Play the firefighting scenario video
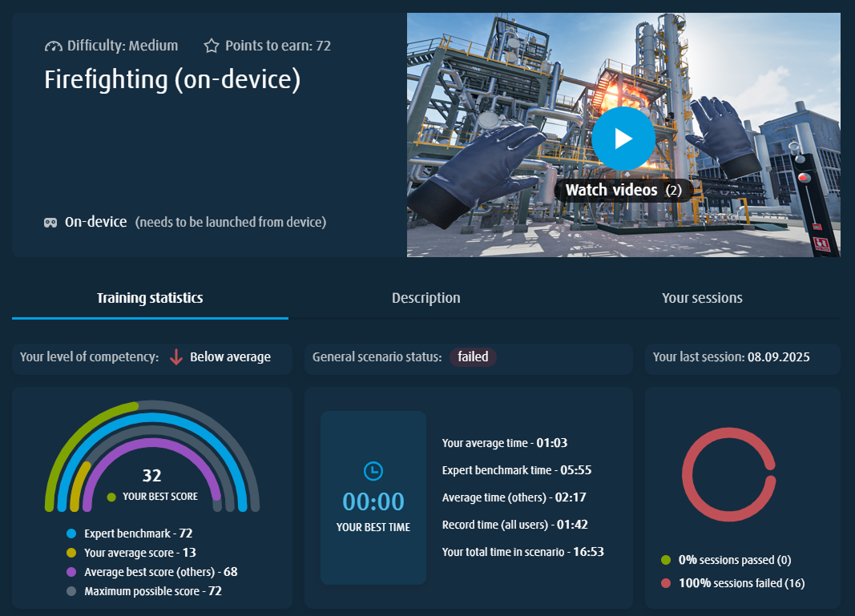 pyautogui.click(x=623, y=139)
